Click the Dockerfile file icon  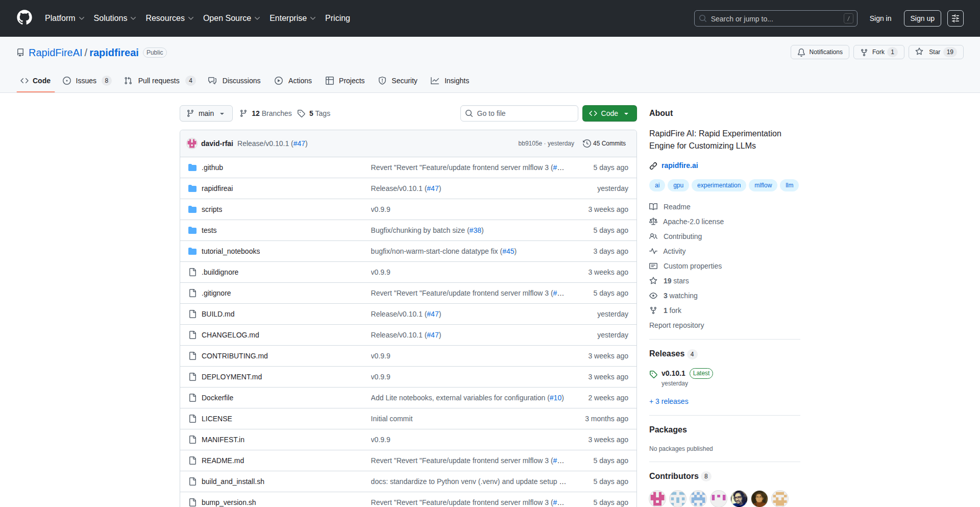pos(192,398)
